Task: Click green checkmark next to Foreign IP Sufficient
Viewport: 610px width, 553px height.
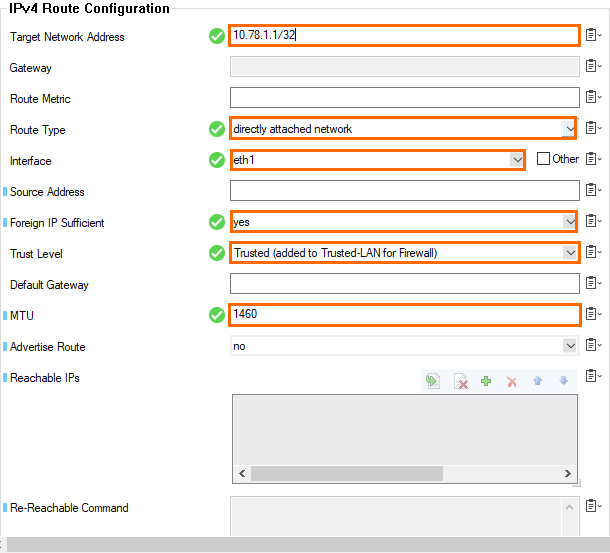Action: pos(217,222)
